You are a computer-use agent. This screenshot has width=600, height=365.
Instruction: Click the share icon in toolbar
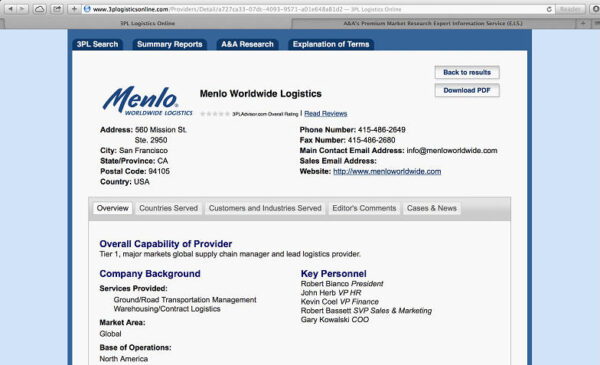click(x=57, y=9)
